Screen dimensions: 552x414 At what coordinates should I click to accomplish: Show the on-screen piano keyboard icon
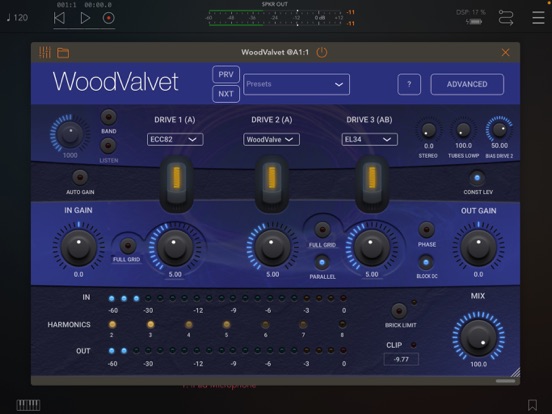click(28, 405)
